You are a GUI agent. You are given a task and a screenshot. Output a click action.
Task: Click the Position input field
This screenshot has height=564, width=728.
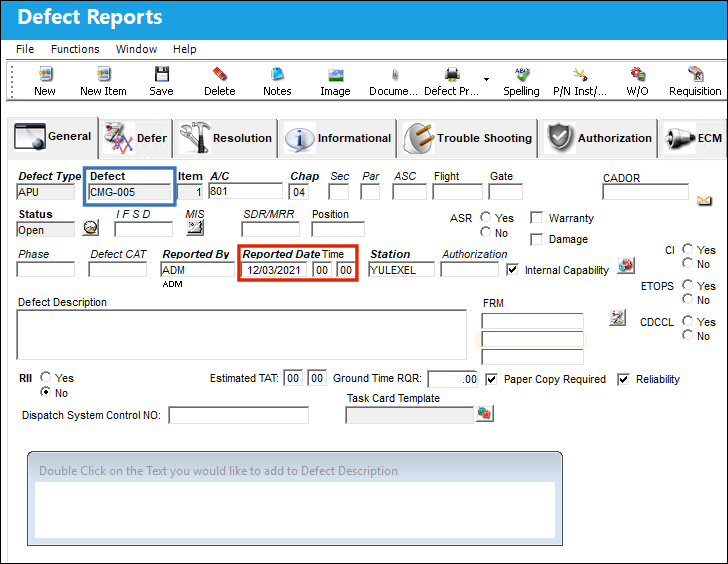coord(338,229)
